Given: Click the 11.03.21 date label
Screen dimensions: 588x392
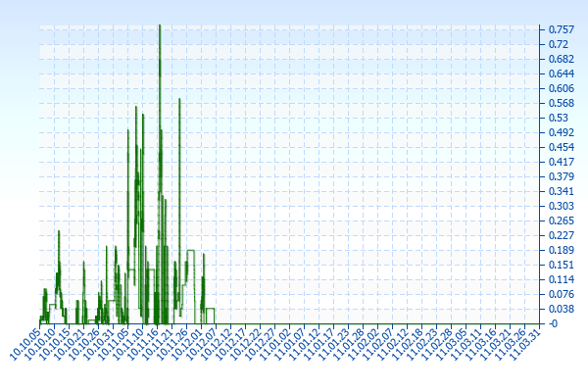Looking at the screenshot, I should [x=495, y=344].
